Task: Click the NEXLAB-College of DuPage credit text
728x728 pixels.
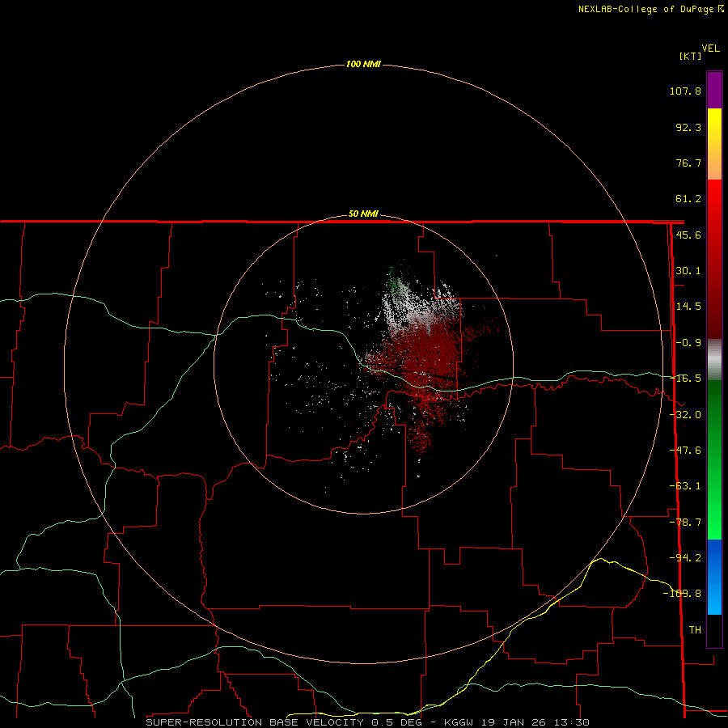Action: coord(645,9)
